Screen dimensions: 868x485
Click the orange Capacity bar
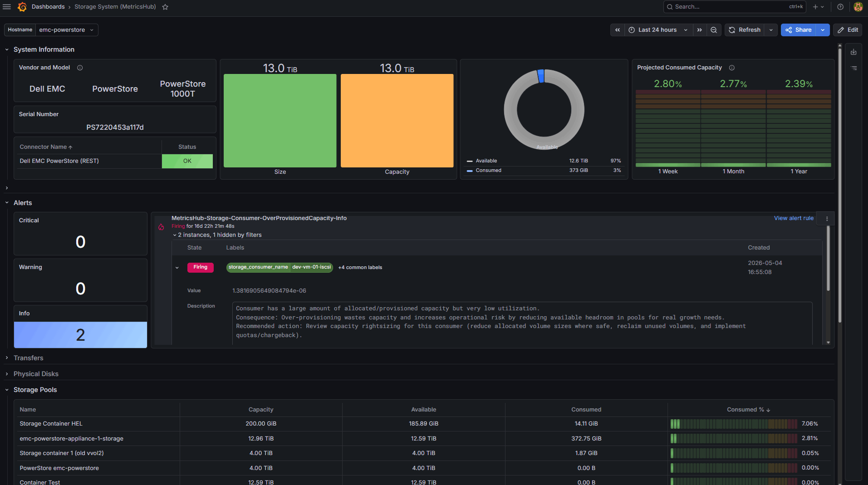[x=397, y=121]
